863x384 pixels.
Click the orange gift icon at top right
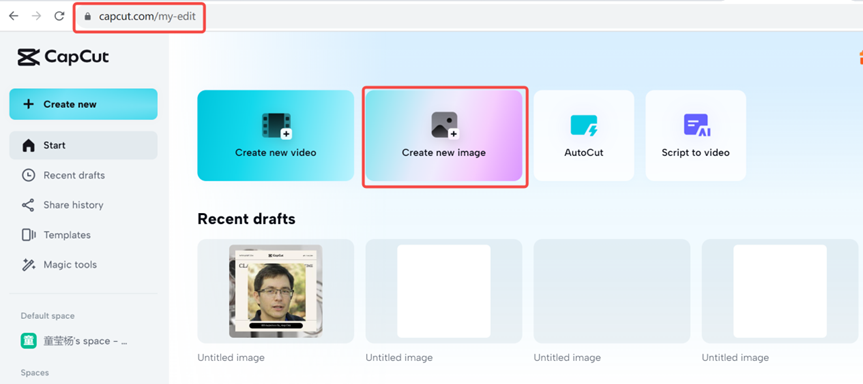pos(860,56)
